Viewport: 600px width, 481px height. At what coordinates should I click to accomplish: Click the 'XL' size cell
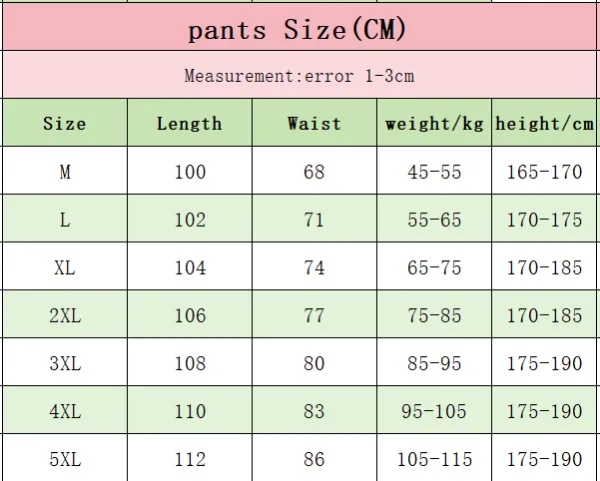[x=65, y=266]
